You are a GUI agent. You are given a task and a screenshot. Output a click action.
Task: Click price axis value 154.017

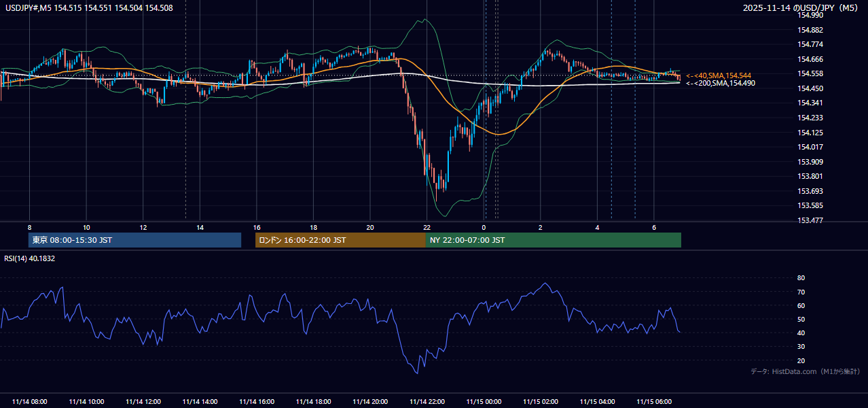[x=810, y=147]
